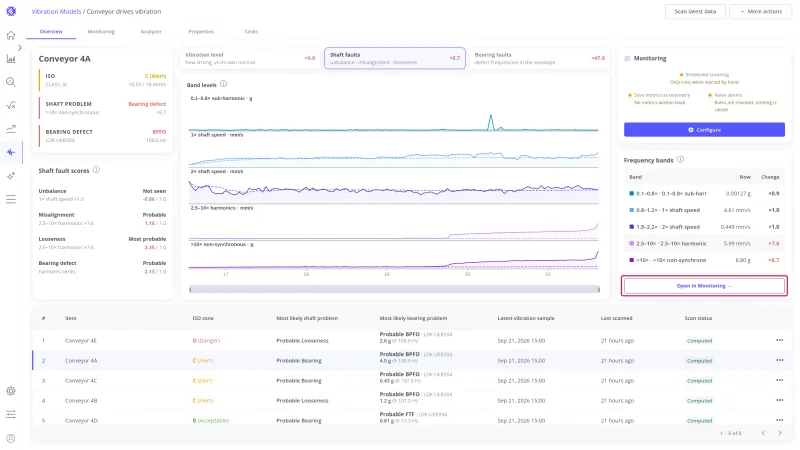Image resolution: width=800 pixels, height=450 pixels.
Task: Click info icon next to Band levels
Action: point(223,84)
